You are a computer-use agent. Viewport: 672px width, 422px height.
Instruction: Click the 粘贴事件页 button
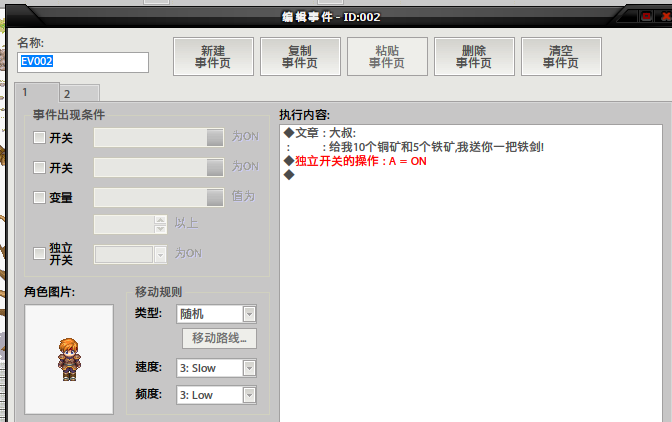click(x=387, y=57)
